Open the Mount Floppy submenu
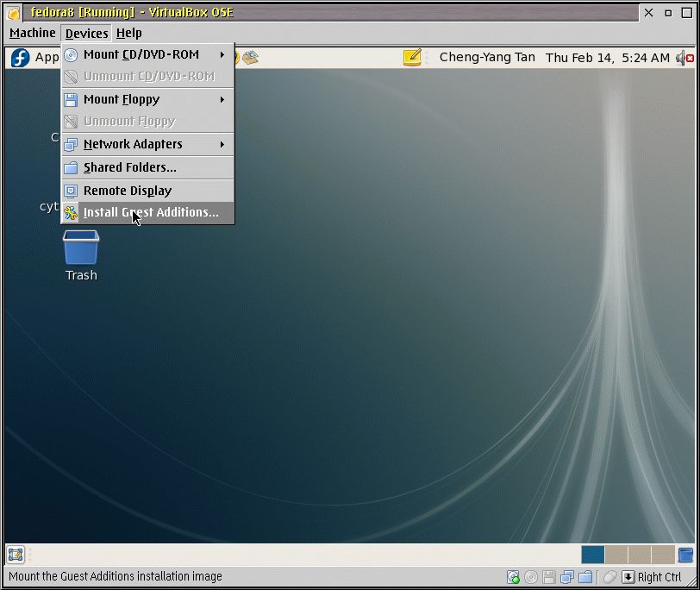Image resolution: width=700 pixels, height=590 pixels. pyautogui.click(x=147, y=99)
